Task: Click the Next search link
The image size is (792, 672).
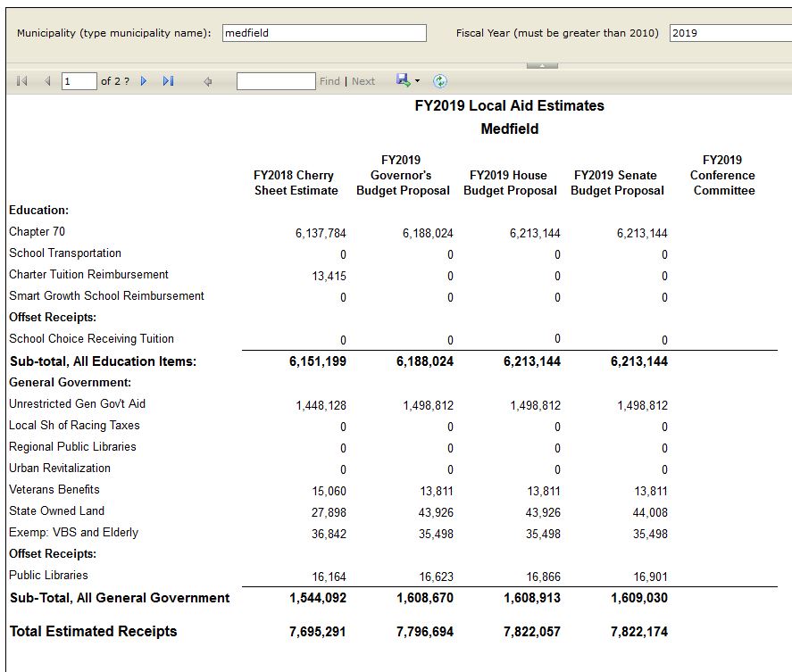Action: click(x=363, y=81)
